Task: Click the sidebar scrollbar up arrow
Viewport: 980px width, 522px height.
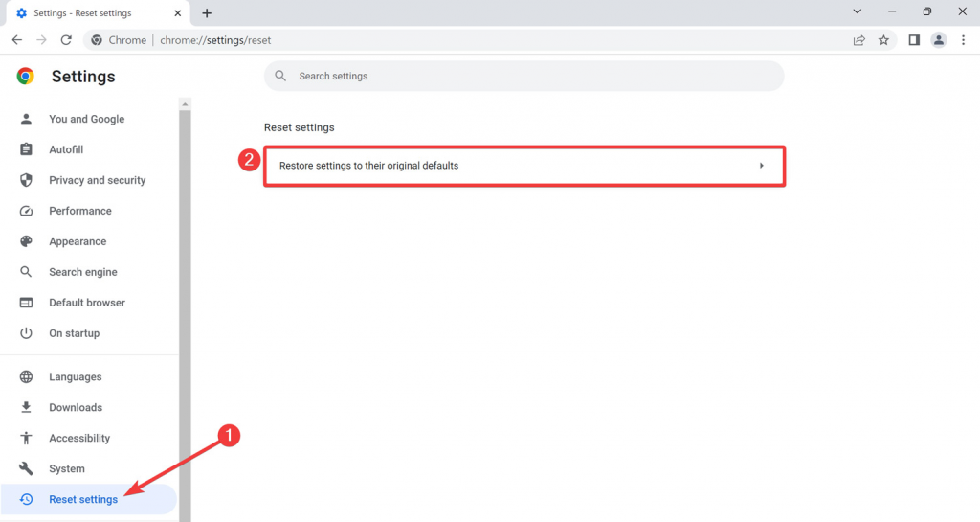Action: [x=185, y=104]
